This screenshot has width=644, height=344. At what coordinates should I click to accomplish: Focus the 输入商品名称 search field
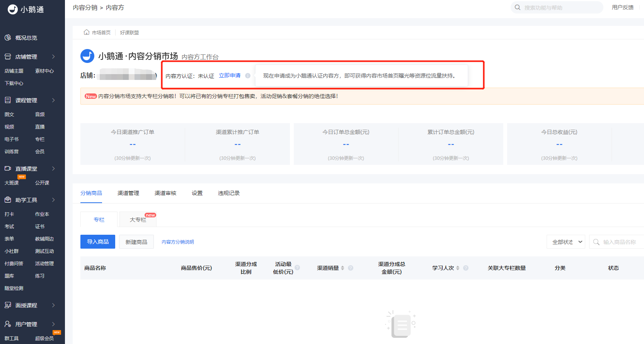click(x=617, y=242)
